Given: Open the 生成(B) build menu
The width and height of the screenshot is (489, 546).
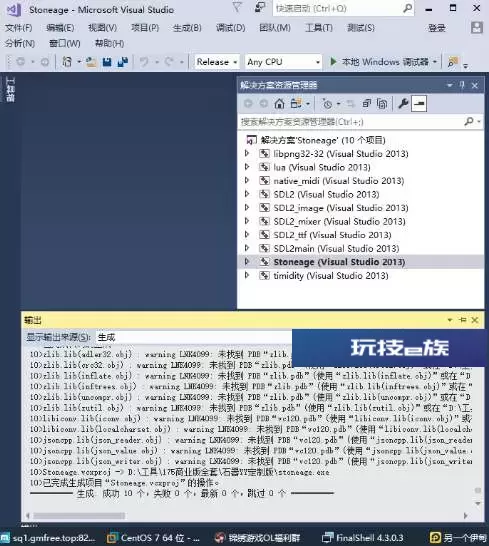Looking at the screenshot, I should 187,28.
